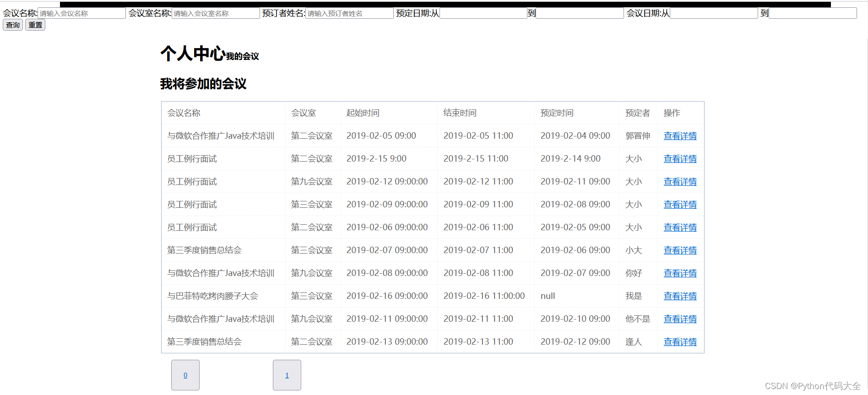Click the booker name 小大
This screenshot has height=395, width=868.
tap(634, 250)
